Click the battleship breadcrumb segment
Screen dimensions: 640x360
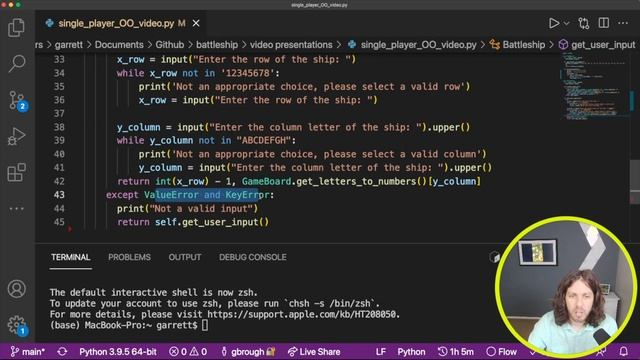(217, 44)
